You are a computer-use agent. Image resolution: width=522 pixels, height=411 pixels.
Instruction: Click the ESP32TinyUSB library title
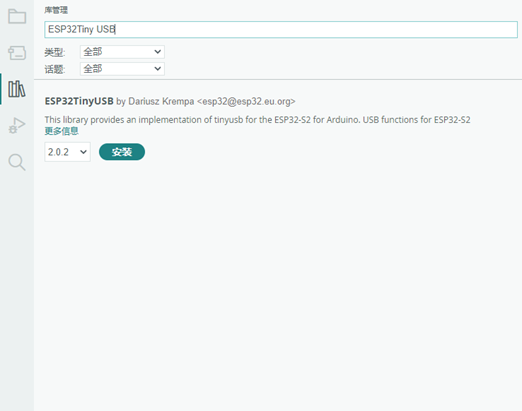[79, 101]
